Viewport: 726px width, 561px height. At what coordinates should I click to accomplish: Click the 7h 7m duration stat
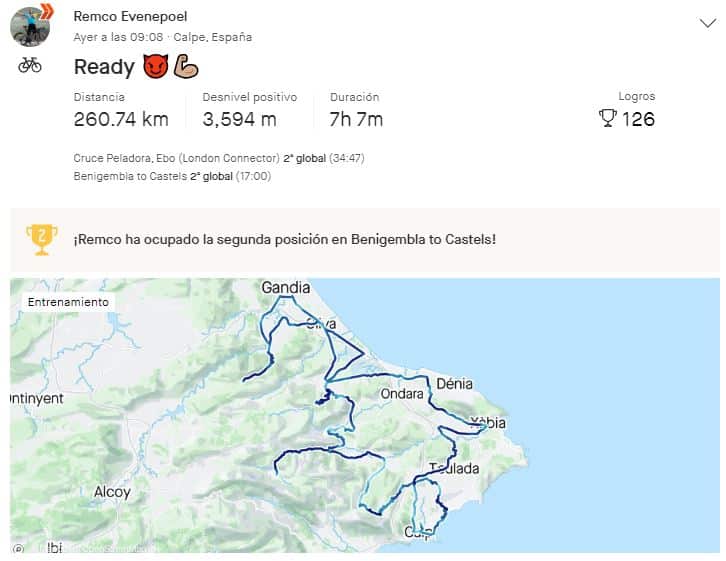[356, 119]
